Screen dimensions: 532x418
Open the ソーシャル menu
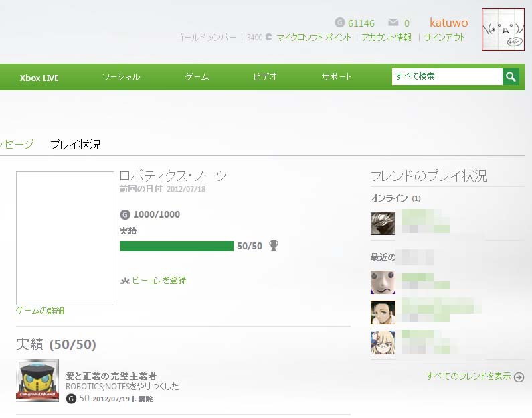point(121,77)
